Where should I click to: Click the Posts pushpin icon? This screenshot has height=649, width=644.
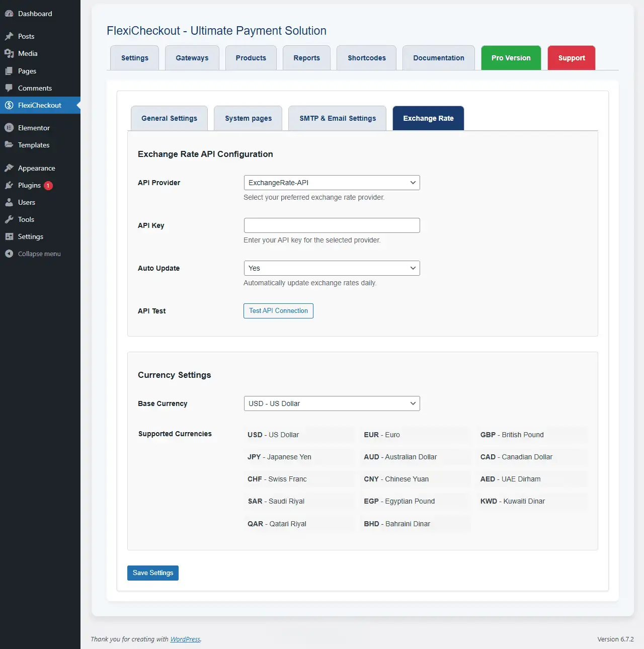(x=9, y=36)
